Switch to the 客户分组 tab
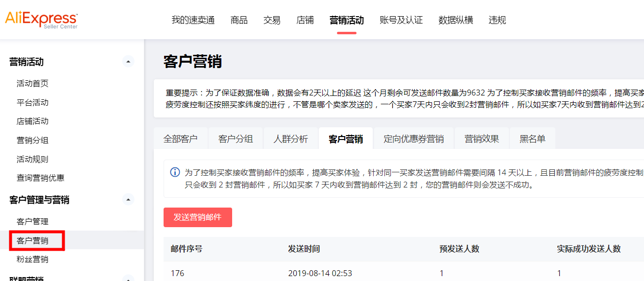The height and width of the screenshot is (281, 644). [236, 139]
